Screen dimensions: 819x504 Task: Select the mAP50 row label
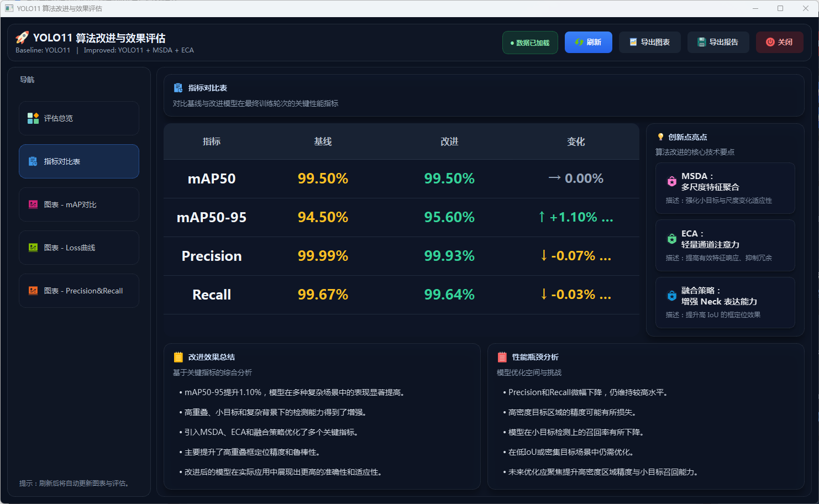tap(212, 179)
